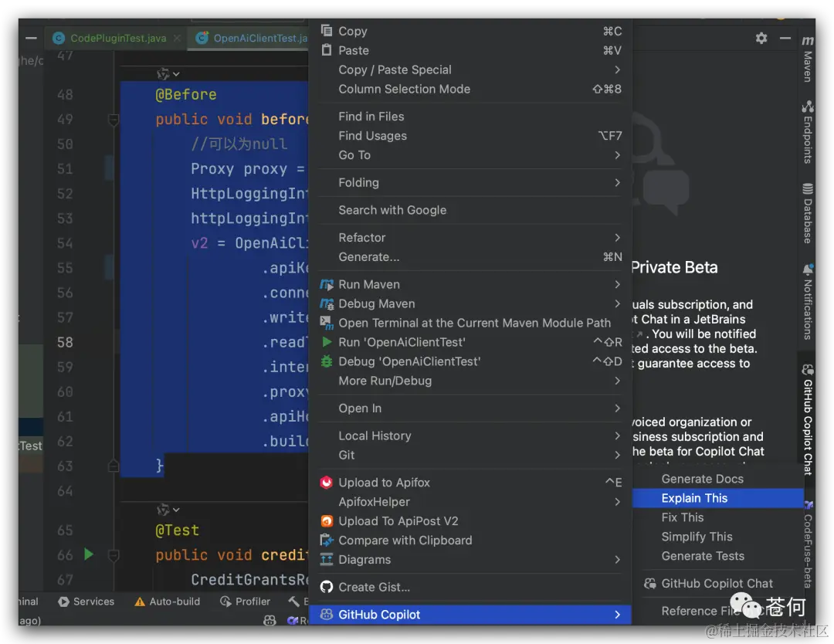Open the Profiler tool window
The image size is (834, 644).
point(246,602)
